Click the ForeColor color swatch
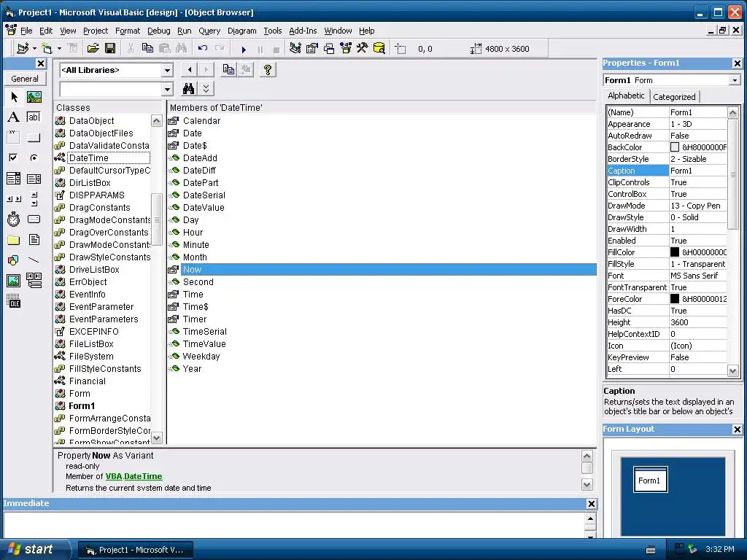Viewport: 747px width, 560px height. pyautogui.click(x=675, y=298)
